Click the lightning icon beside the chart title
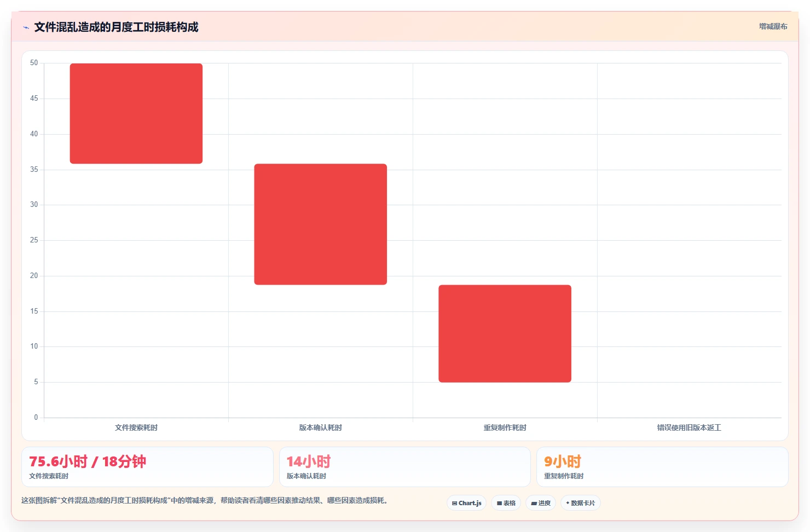Viewport: 810px width, 532px height. point(26,27)
